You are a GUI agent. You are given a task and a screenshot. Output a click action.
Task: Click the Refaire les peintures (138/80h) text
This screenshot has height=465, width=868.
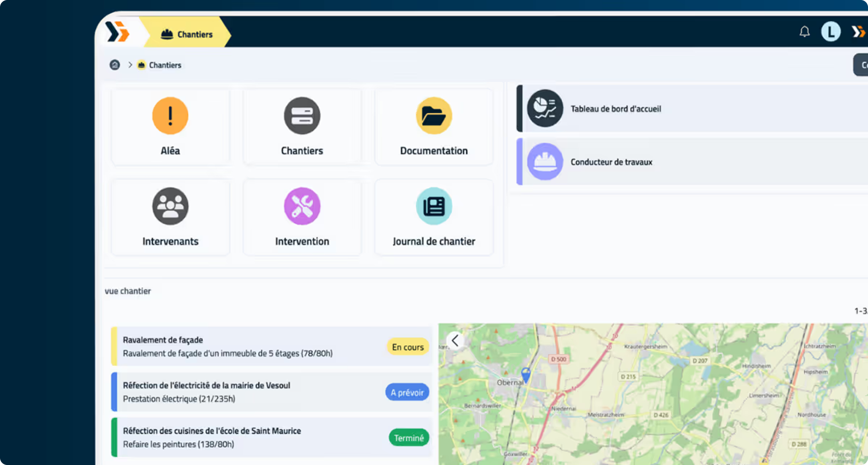178,444
